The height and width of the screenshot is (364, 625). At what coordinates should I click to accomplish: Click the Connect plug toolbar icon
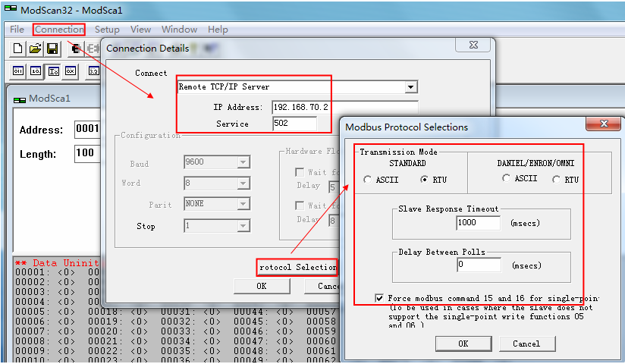click(76, 49)
